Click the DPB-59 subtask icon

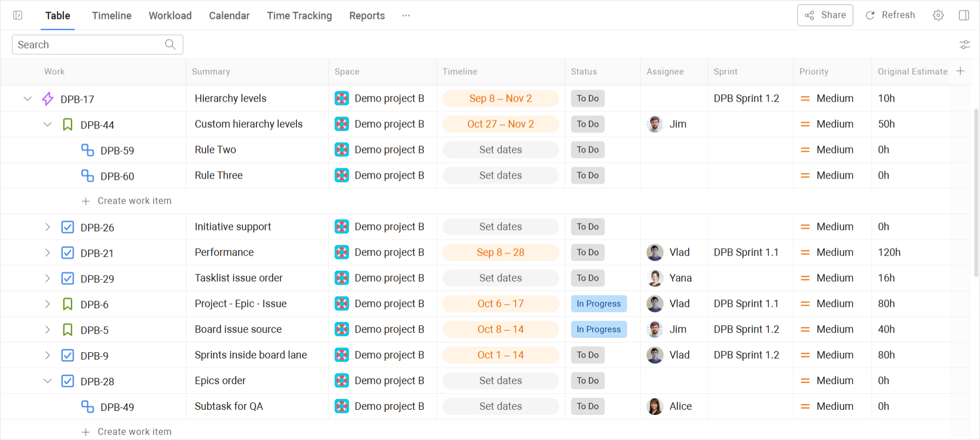87,150
